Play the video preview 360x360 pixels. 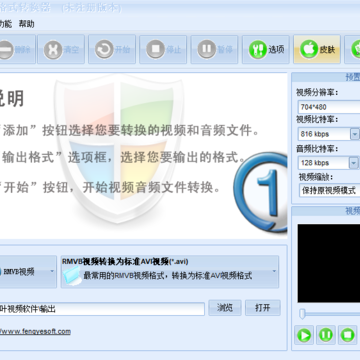pyautogui.click(x=304, y=335)
